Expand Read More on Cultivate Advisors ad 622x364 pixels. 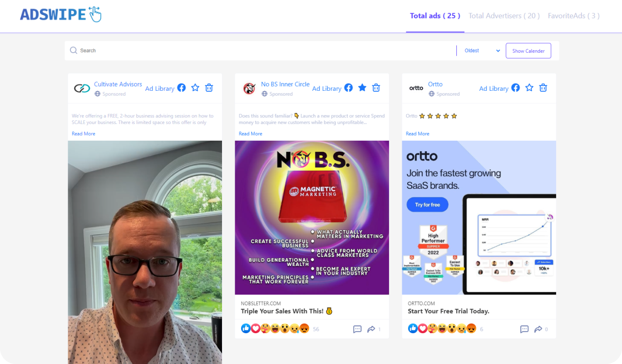click(x=84, y=133)
